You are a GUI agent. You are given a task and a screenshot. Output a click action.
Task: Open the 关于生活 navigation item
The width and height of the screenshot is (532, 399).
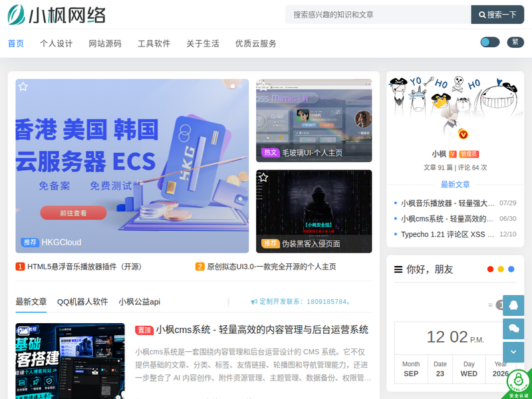(203, 43)
